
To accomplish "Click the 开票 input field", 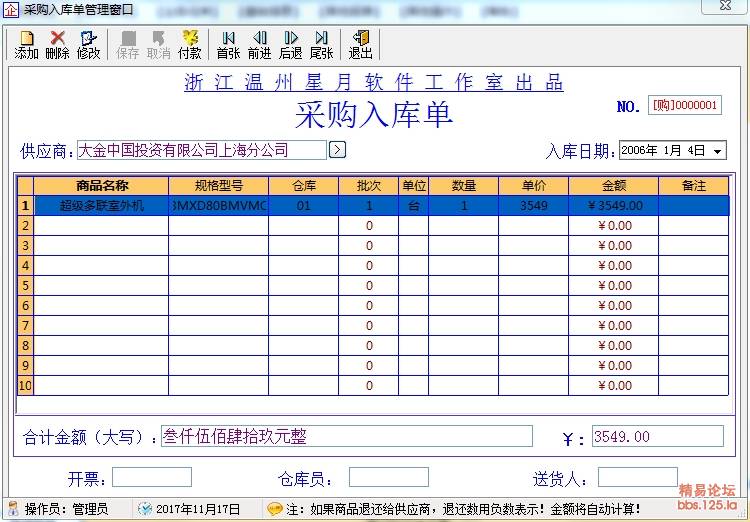I will (152, 477).
